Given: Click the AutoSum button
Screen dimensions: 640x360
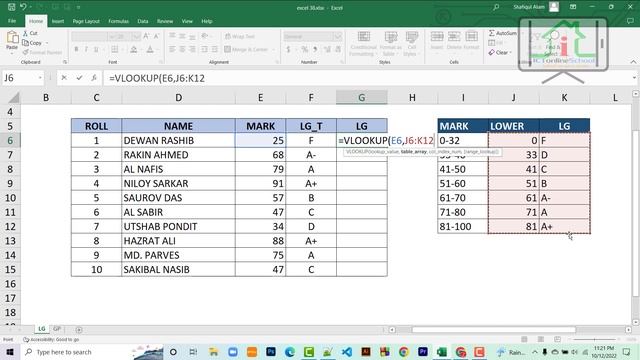Looking at the screenshot, I should [x=503, y=33].
